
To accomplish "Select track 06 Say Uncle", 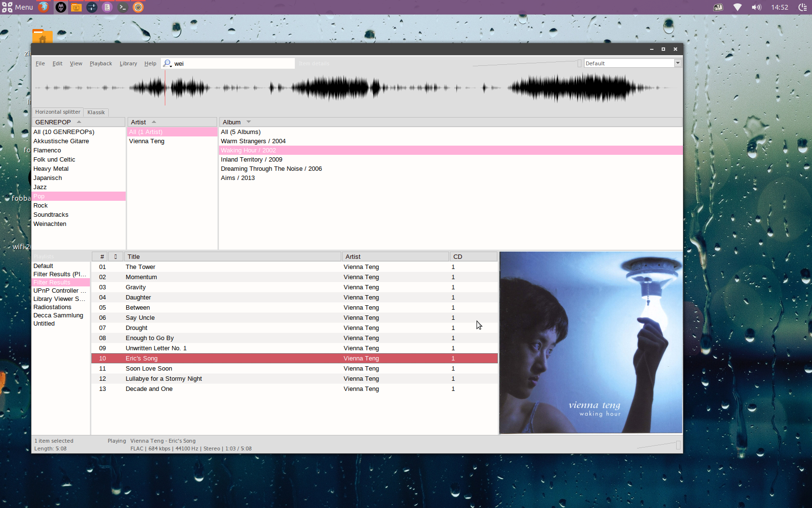I will point(295,318).
